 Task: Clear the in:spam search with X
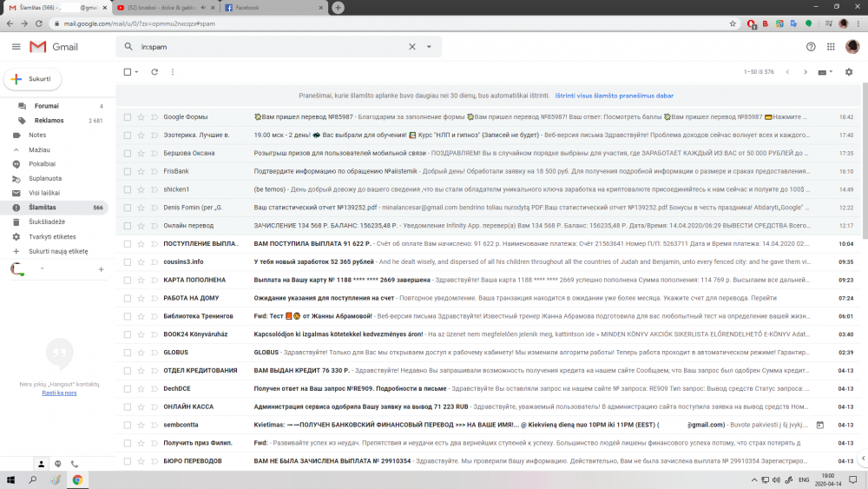[411, 47]
